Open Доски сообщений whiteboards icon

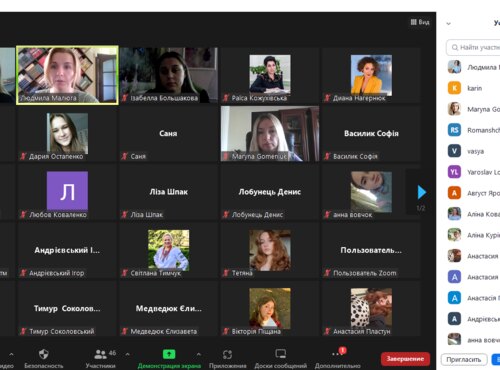tap(280, 354)
